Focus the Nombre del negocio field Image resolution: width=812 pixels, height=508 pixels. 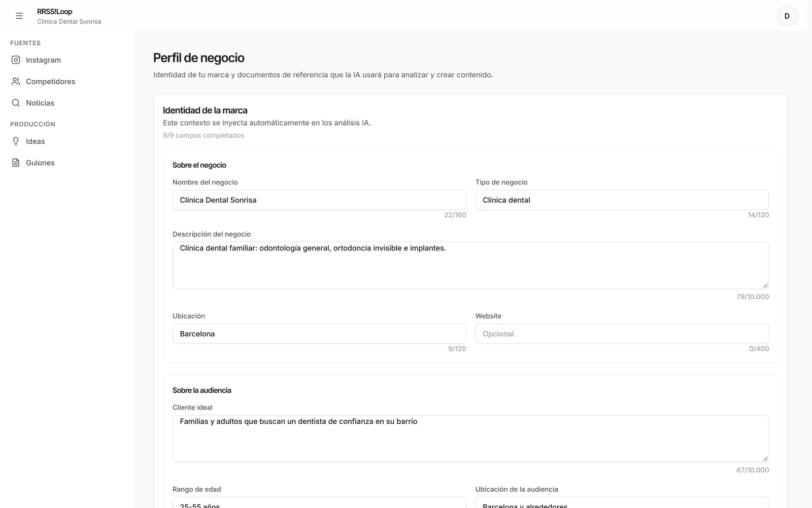pyautogui.click(x=319, y=200)
